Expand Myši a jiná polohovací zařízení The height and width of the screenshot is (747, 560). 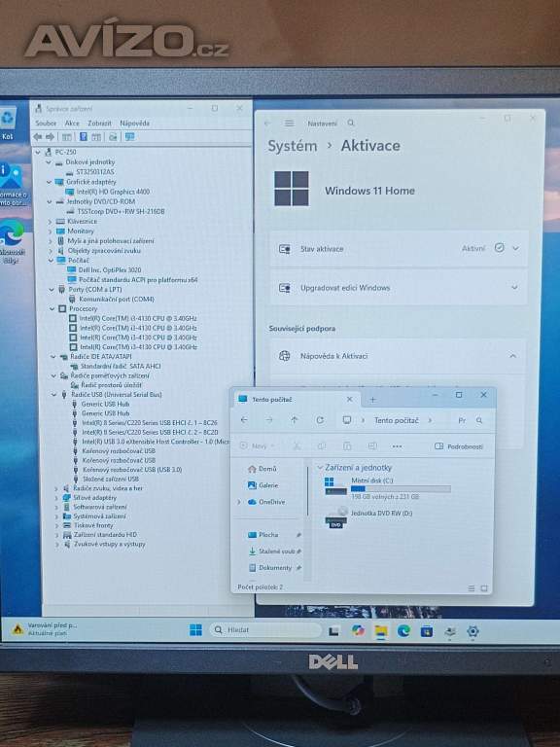(x=51, y=241)
